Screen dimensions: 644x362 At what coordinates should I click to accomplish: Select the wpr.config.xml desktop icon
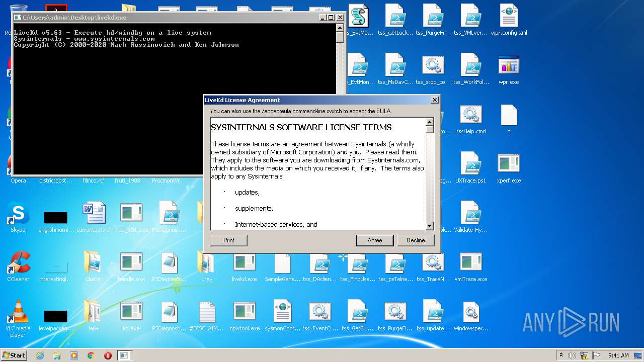[509, 21]
